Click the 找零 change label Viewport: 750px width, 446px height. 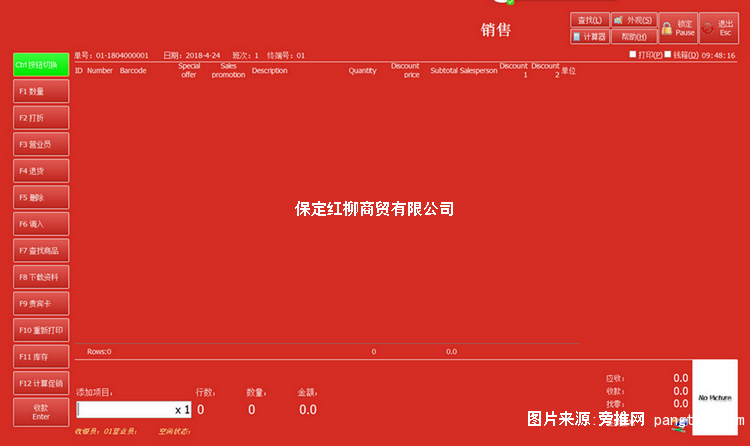[615, 404]
